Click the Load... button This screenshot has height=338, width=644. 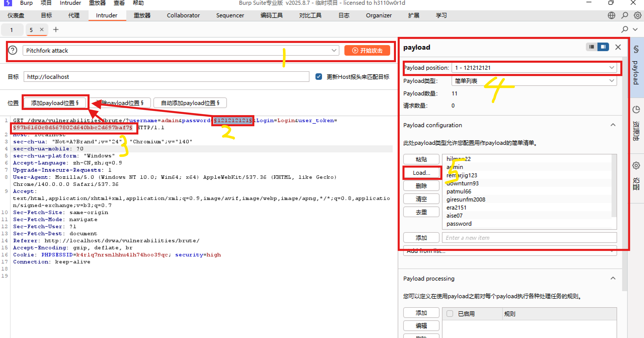tap(421, 173)
